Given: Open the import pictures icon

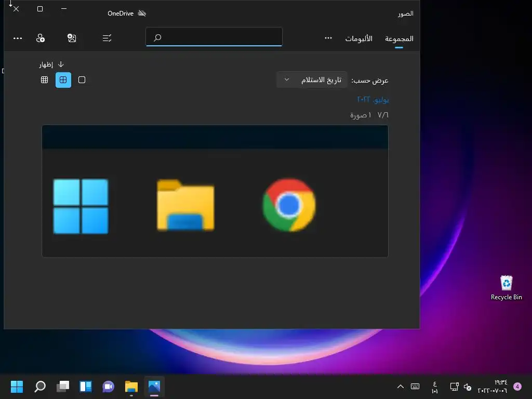Looking at the screenshot, I should point(72,38).
